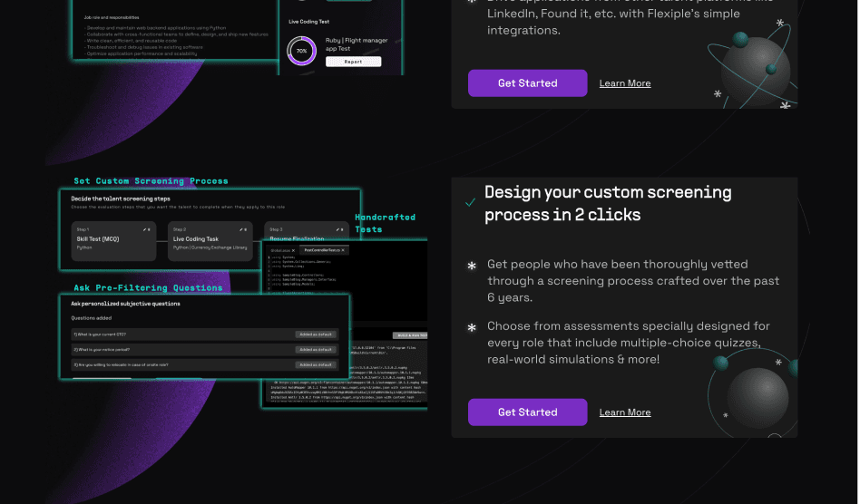860x504 pixels.
Task: Select the Step 2 Live Coding Task card
Action: click(210, 241)
